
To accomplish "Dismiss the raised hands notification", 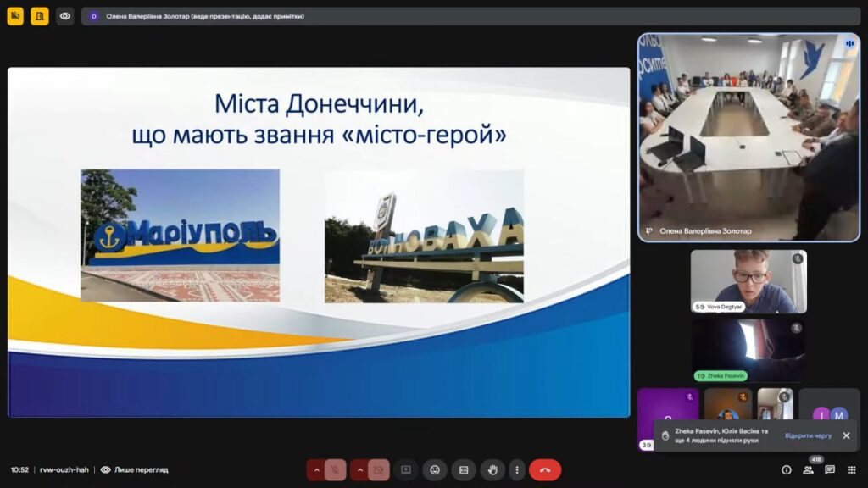I will [845, 435].
